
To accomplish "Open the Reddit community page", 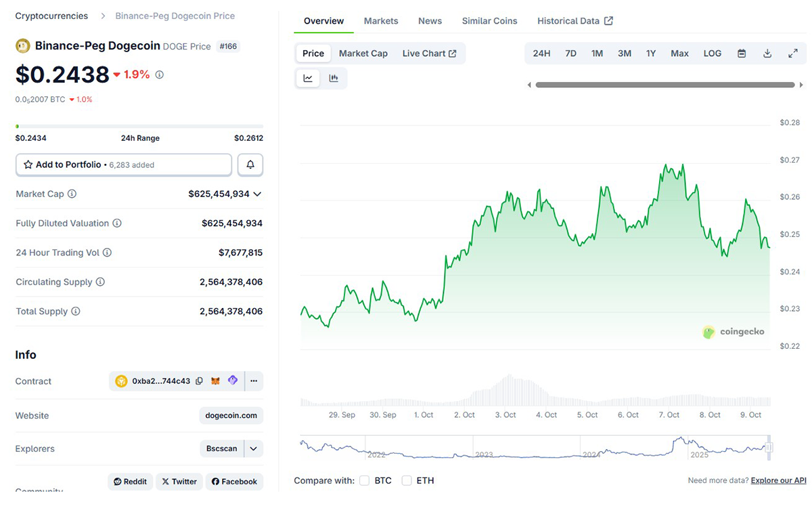I will tap(130, 481).
